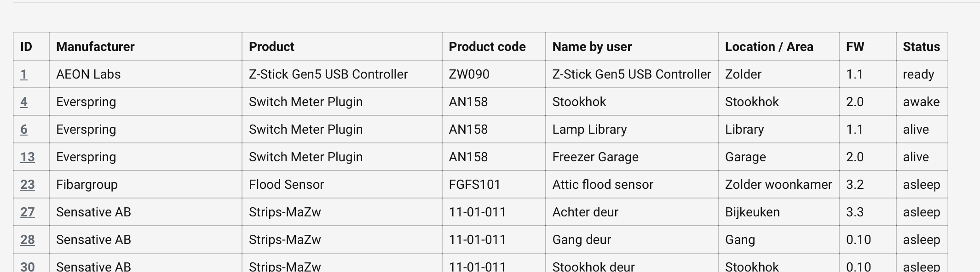980x272 pixels.
Task: Click the Zolder woonkamer location cell
Action: coord(778,185)
